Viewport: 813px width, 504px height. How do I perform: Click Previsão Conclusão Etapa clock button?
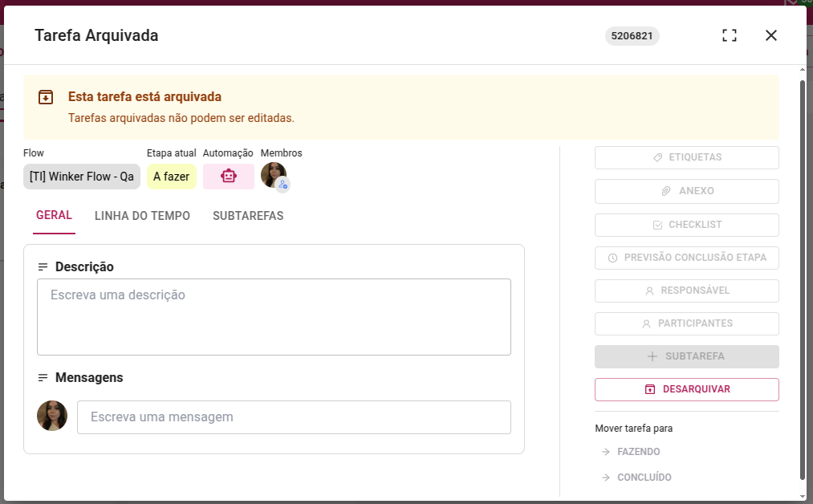pyautogui.click(x=686, y=258)
